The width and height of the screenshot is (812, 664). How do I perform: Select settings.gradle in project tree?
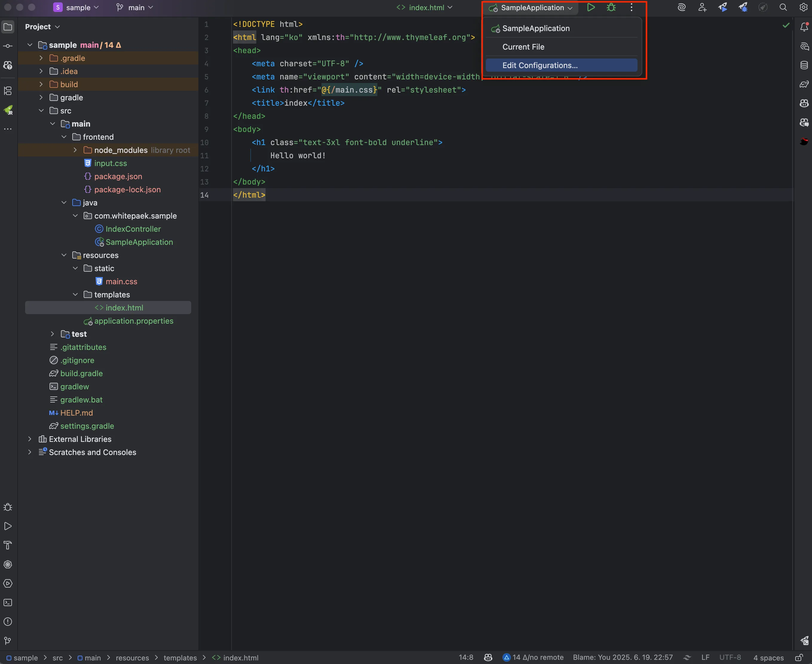tap(87, 426)
